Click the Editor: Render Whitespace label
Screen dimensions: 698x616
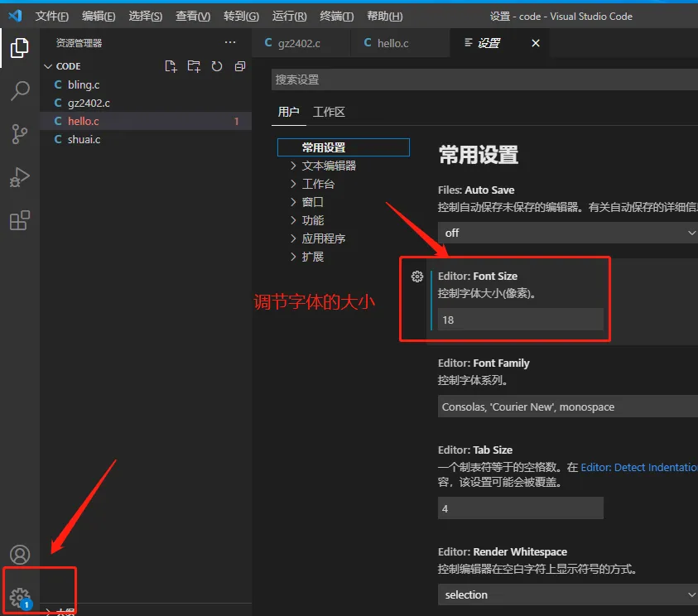502,552
